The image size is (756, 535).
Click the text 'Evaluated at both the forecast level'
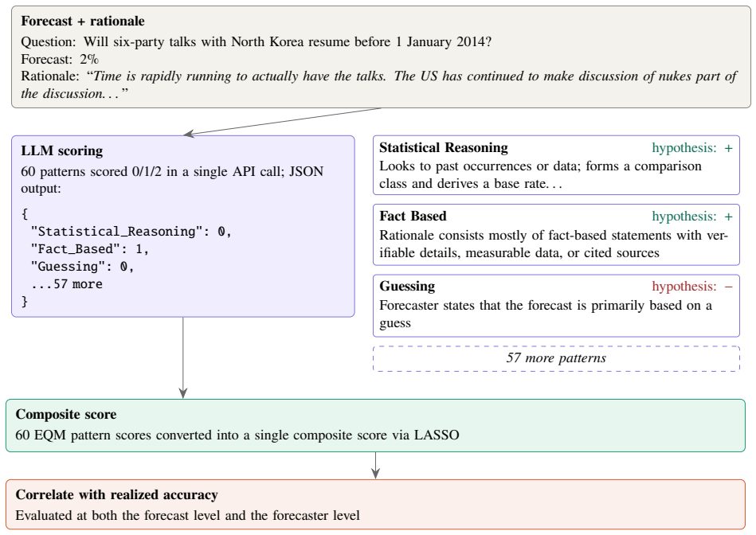187,515
